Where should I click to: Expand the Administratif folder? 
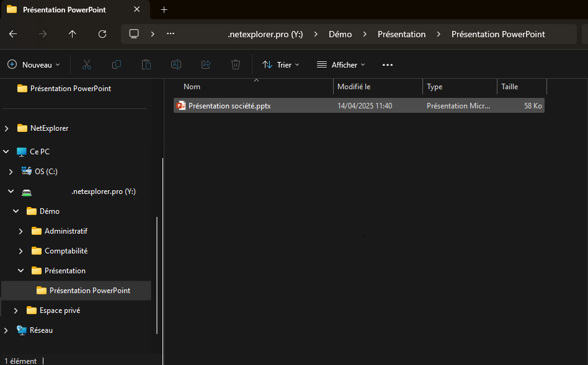(x=21, y=231)
